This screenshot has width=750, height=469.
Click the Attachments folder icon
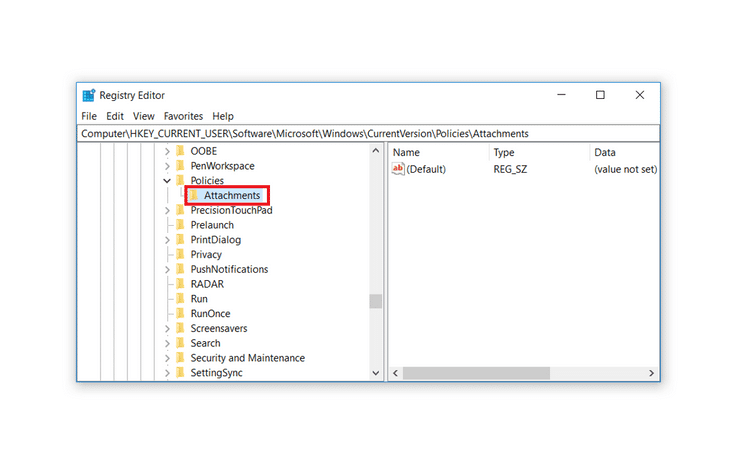click(x=194, y=196)
